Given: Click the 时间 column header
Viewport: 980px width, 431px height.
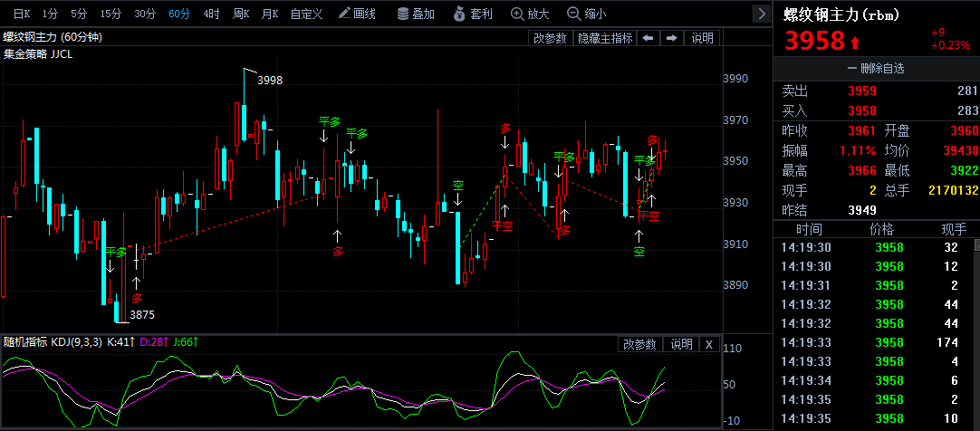Looking at the screenshot, I should tap(810, 228).
